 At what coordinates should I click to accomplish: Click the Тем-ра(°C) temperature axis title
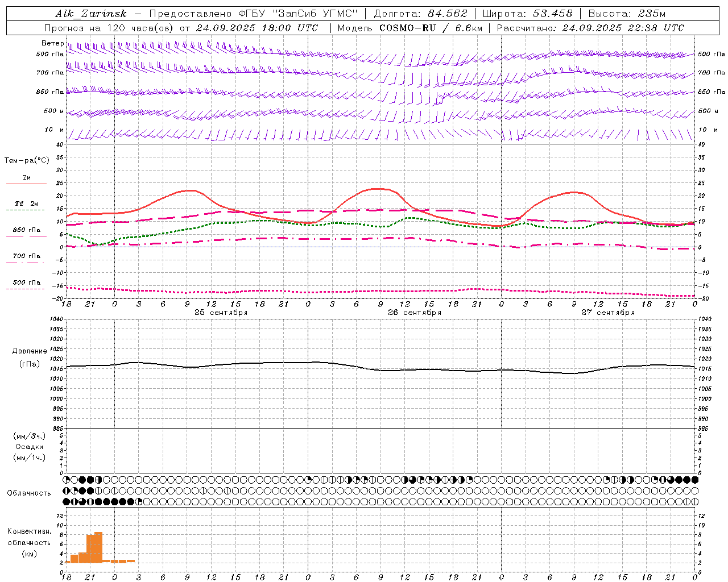27,161
